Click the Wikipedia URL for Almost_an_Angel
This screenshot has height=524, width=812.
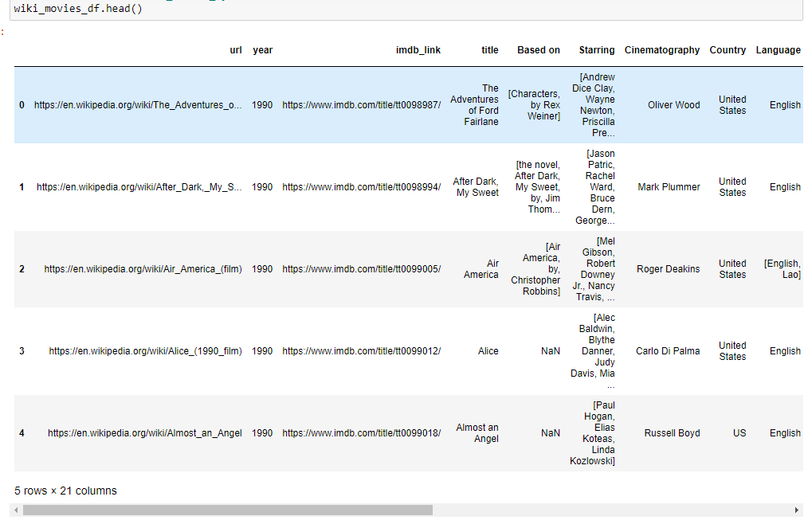[144, 433]
